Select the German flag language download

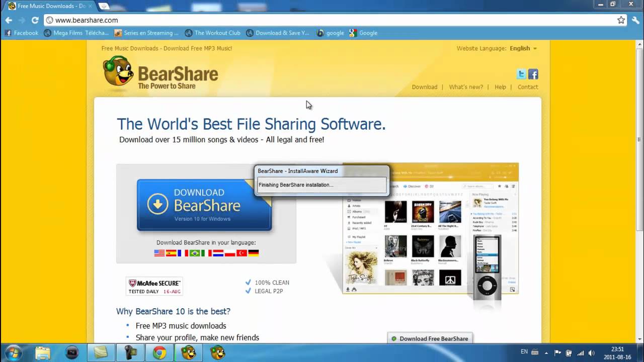254,253
